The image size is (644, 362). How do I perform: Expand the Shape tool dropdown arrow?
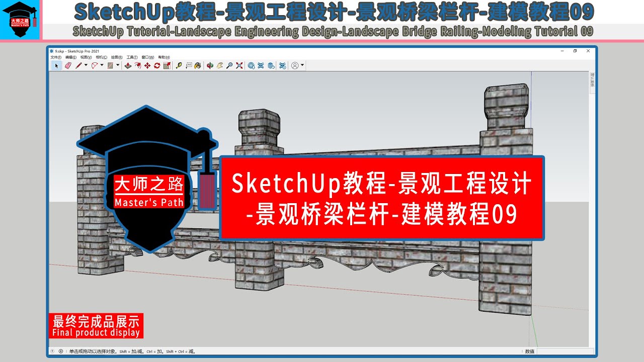pos(118,65)
